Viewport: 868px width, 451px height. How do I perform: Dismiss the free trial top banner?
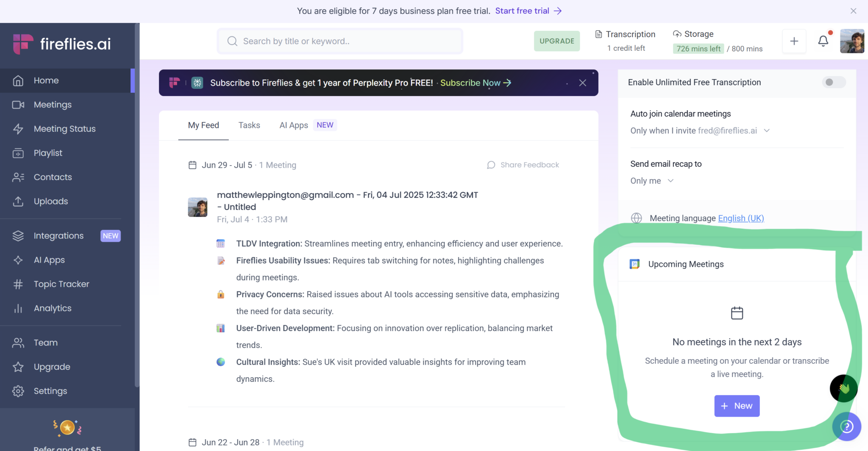854,11
